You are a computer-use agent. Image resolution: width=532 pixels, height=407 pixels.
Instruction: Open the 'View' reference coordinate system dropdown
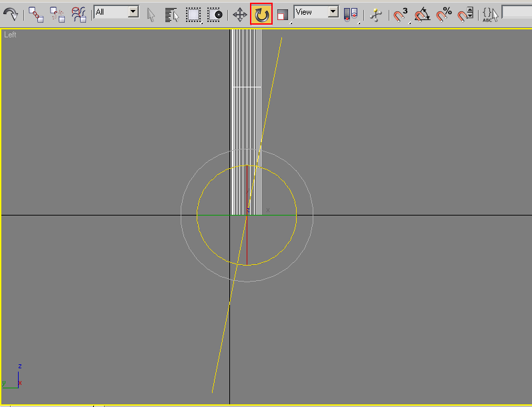(x=316, y=12)
